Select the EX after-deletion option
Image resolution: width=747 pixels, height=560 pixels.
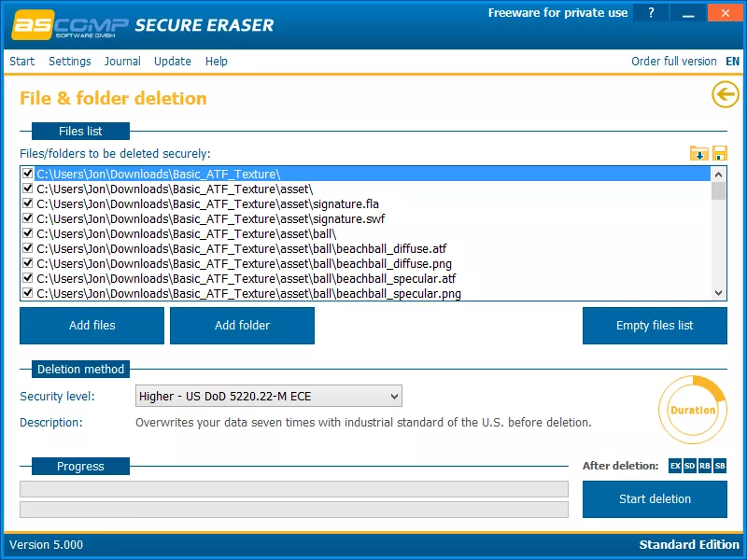(675, 465)
